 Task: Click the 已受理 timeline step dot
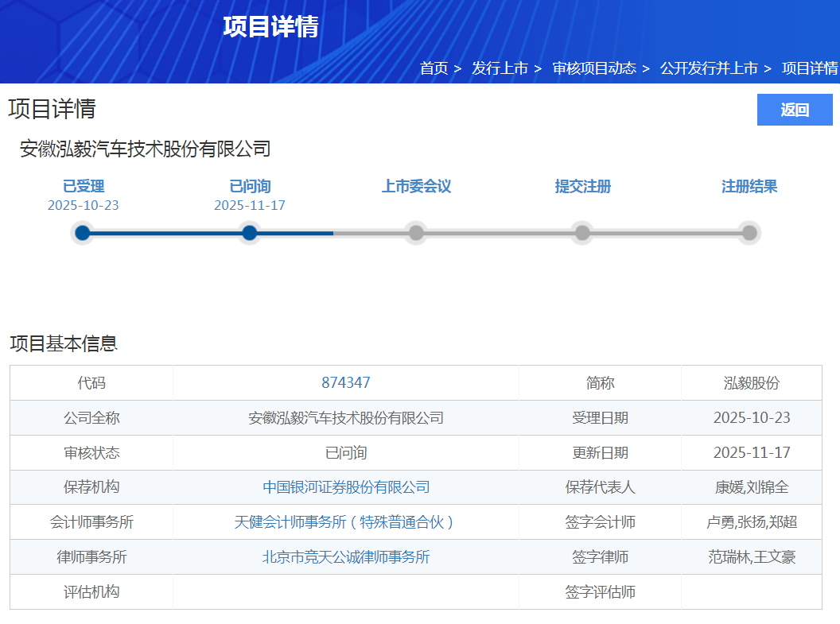[x=83, y=233]
